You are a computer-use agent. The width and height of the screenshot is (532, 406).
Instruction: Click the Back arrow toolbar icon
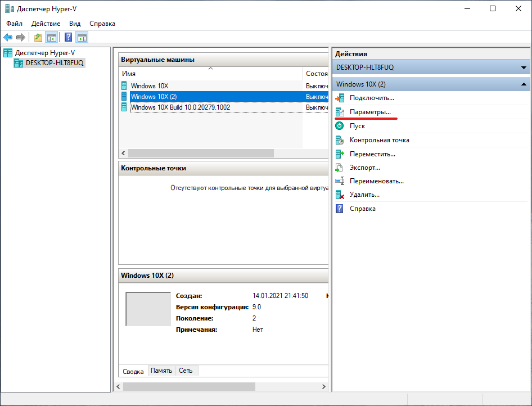tap(8, 37)
